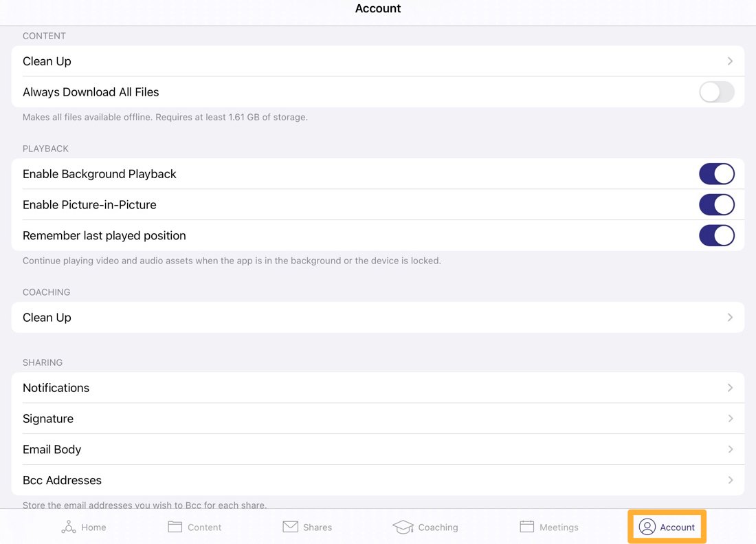The image size is (756, 544).
Task: Disable Enable Background Playback
Action: pos(717,174)
